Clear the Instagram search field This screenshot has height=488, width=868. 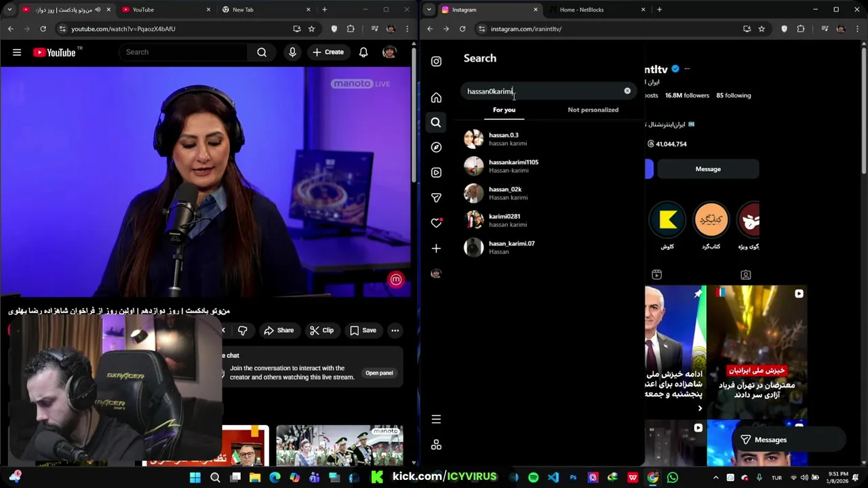627,91
